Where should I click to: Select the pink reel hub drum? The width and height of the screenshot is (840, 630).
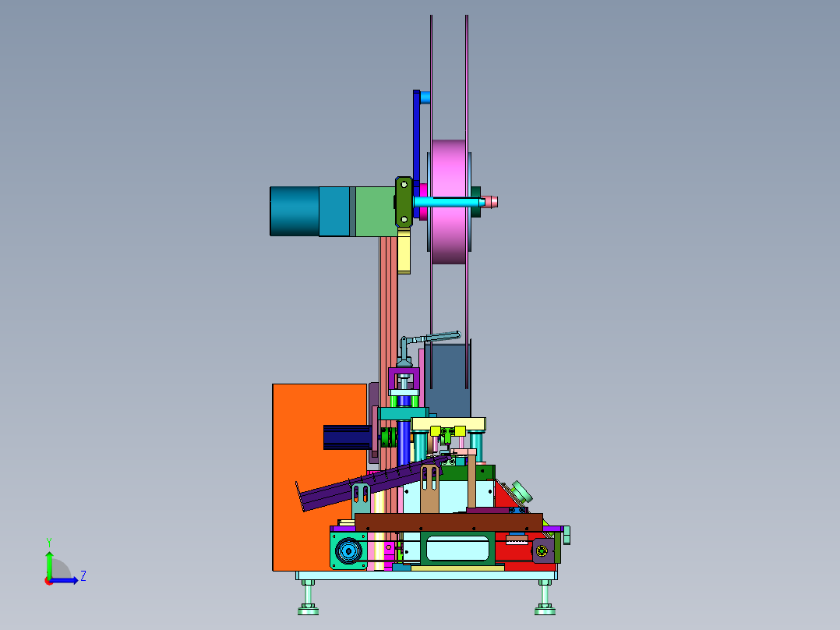click(x=449, y=202)
